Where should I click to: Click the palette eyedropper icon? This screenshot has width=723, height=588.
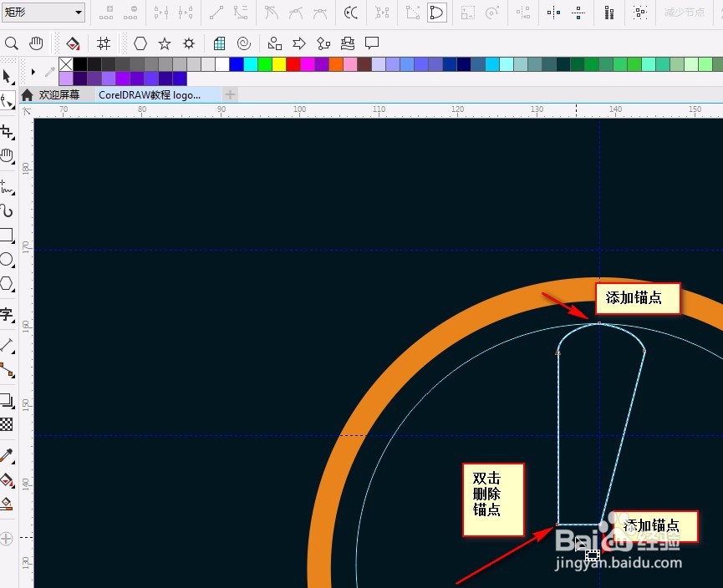[50, 72]
